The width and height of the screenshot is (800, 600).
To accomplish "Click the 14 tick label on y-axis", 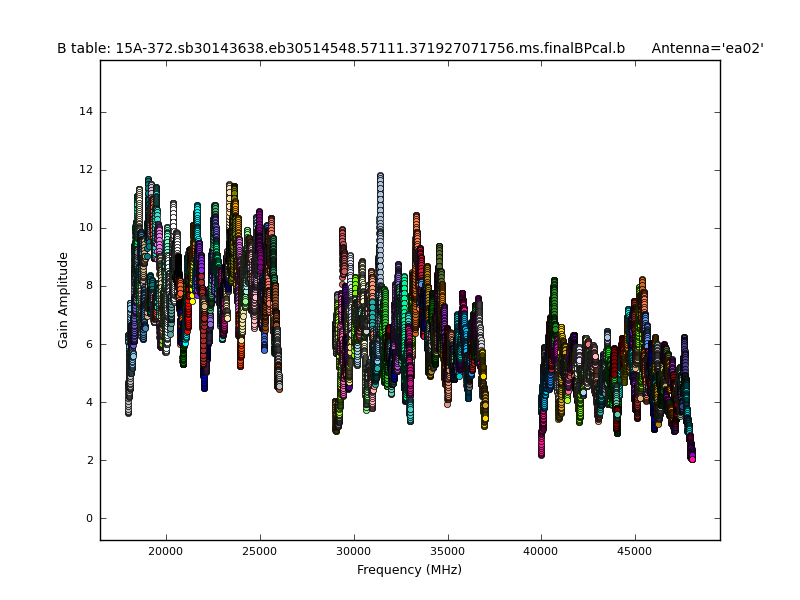I will (87, 112).
